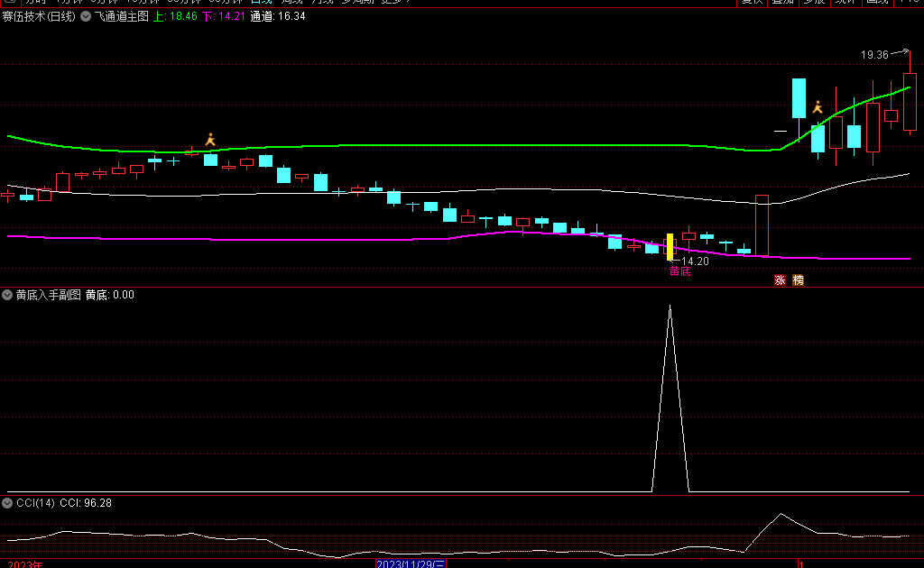924x568 pixels.
Task: Open the dropdown beside CCI(14)
Action: [7, 503]
